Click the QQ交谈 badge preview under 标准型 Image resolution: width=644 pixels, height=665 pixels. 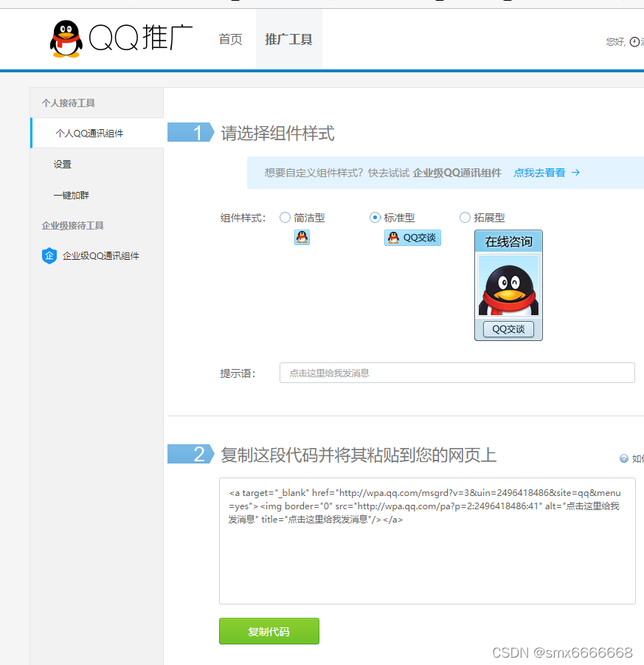pos(412,238)
